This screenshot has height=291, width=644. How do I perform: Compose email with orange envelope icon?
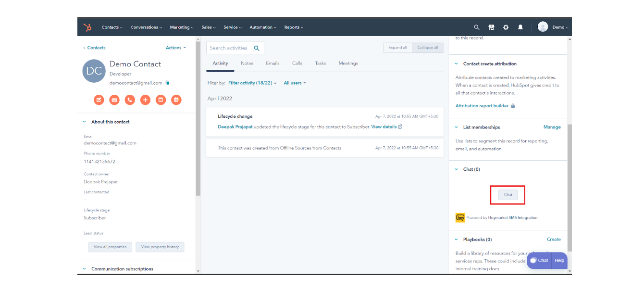pos(114,100)
